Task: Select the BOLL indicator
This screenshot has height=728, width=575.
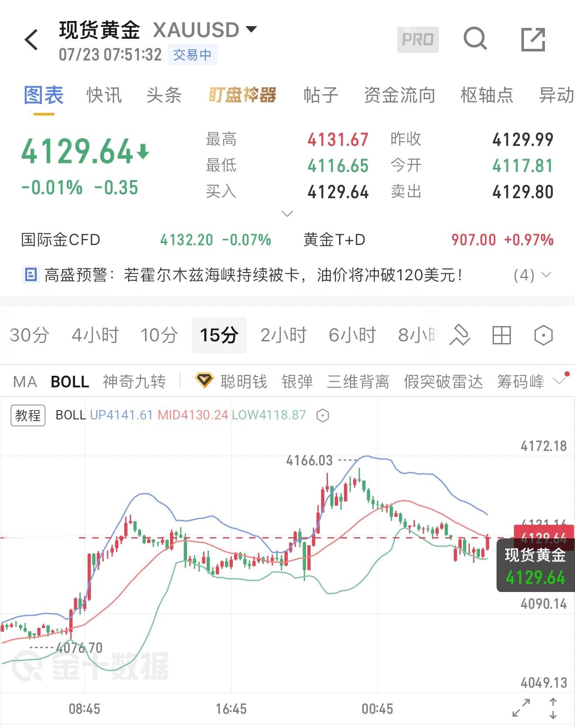Action: (70, 382)
